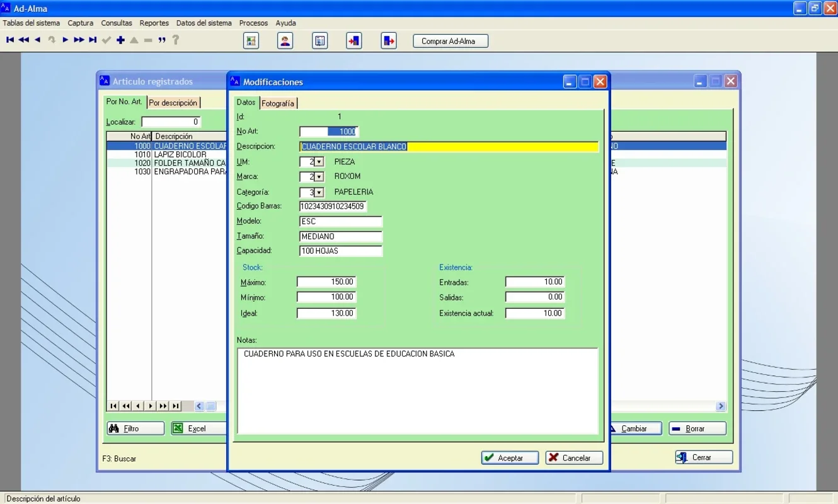
Task: Open the UM dropdown arrow
Action: (319, 162)
